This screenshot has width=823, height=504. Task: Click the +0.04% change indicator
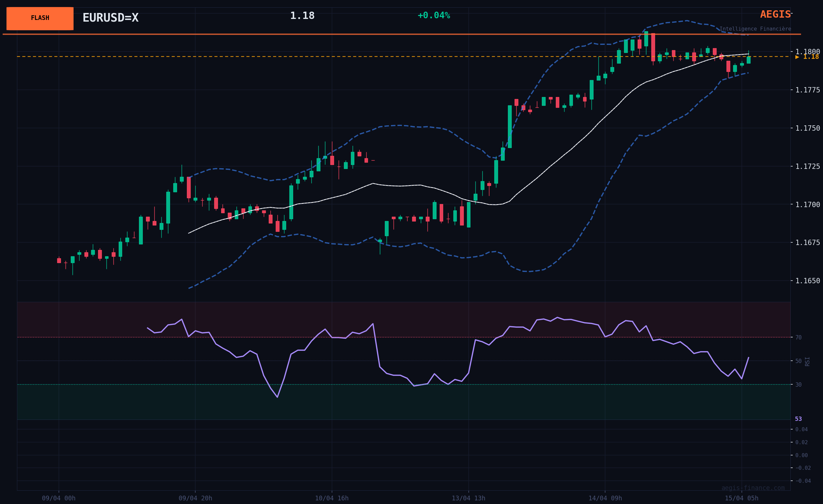[433, 15]
